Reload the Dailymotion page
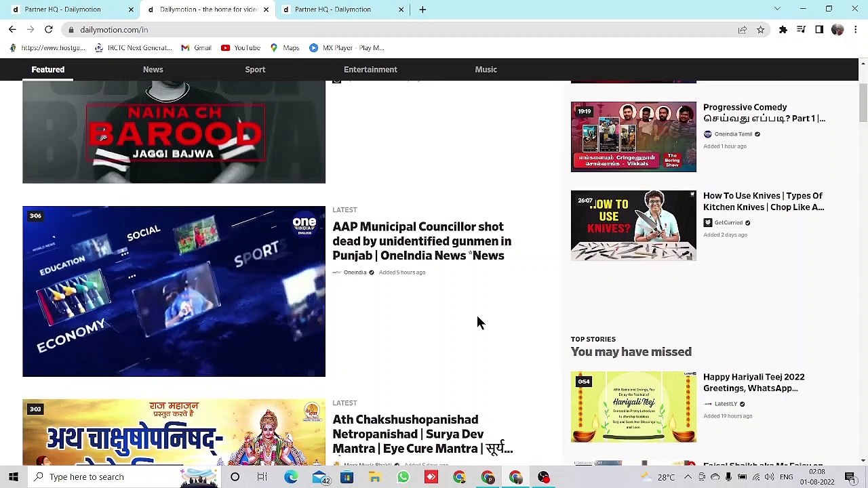Image resolution: width=868 pixels, height=488 pixels. click(49, 30)
